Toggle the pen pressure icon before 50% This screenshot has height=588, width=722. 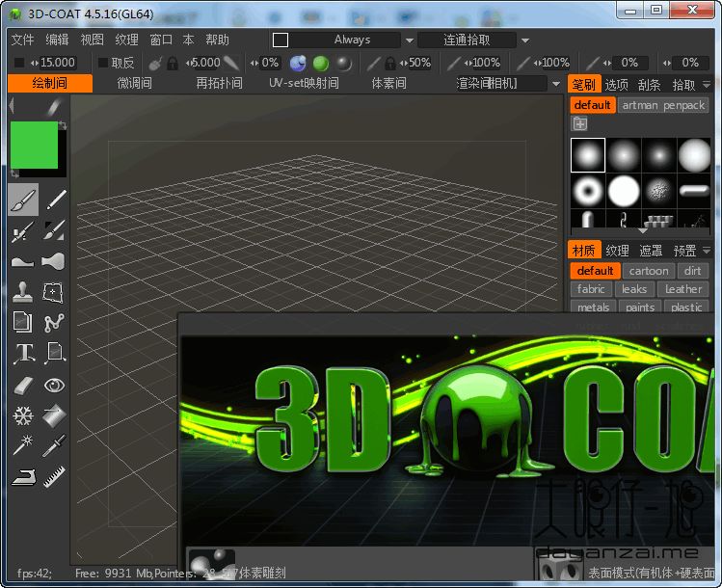[x=373, y=63]
